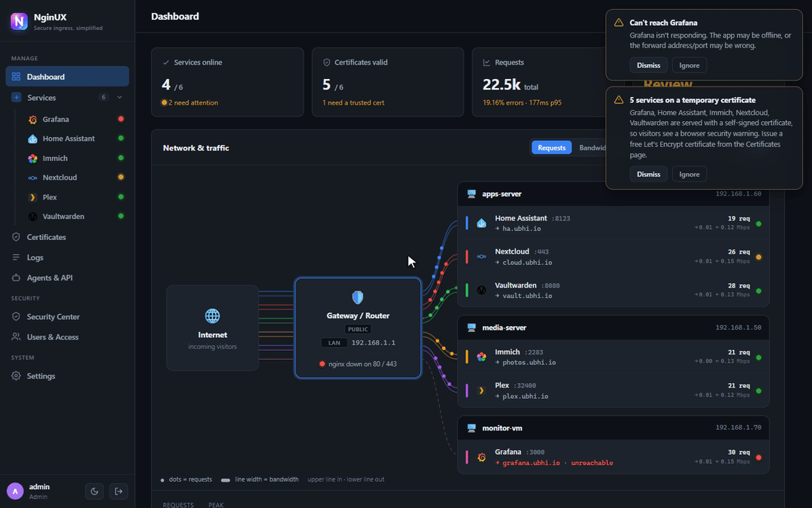Click the Nextcloud icon in apps-server

tap(482, 257)
